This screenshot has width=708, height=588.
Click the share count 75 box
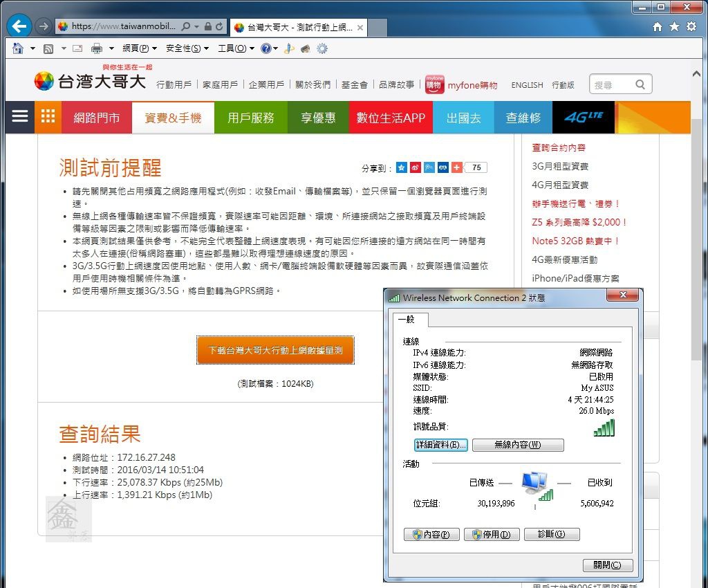click(x=476, y=167)
